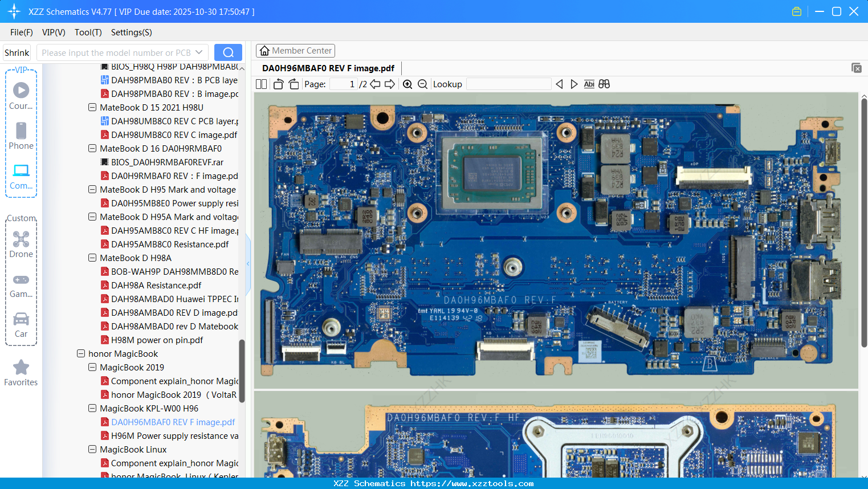Collapse MateBook D H95A Mark and voltage node
Screen dimensions: 868x489
point(92,217)
